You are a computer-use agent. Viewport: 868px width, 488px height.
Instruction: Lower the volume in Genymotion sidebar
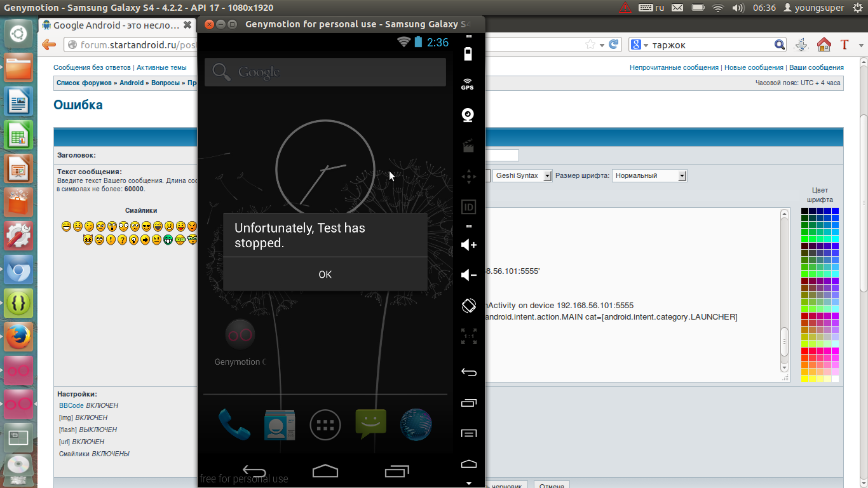468,274
